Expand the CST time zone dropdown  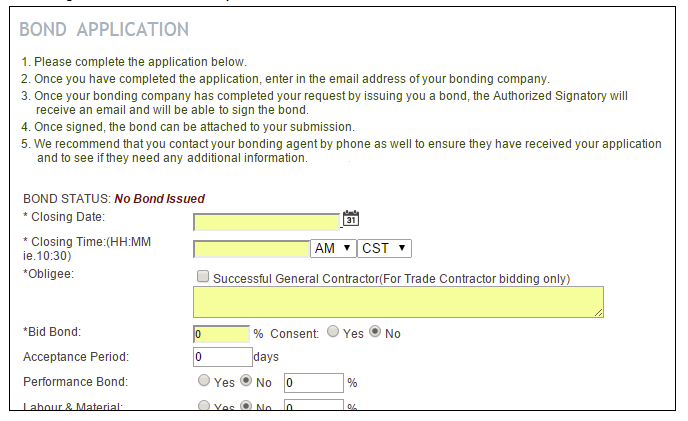pos(384,248)
